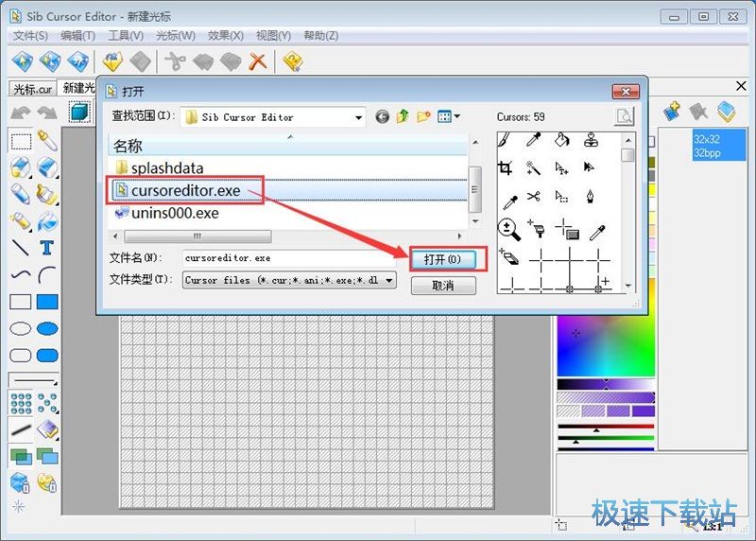
Task: Select the curve line tool
Action: (21, 274)
